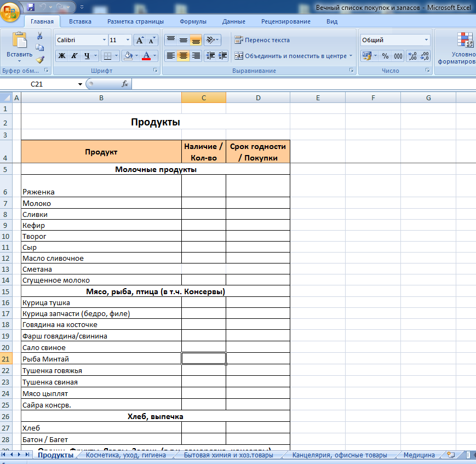
Task: Click the Cut scissors icon
Action: click(40, 36)
